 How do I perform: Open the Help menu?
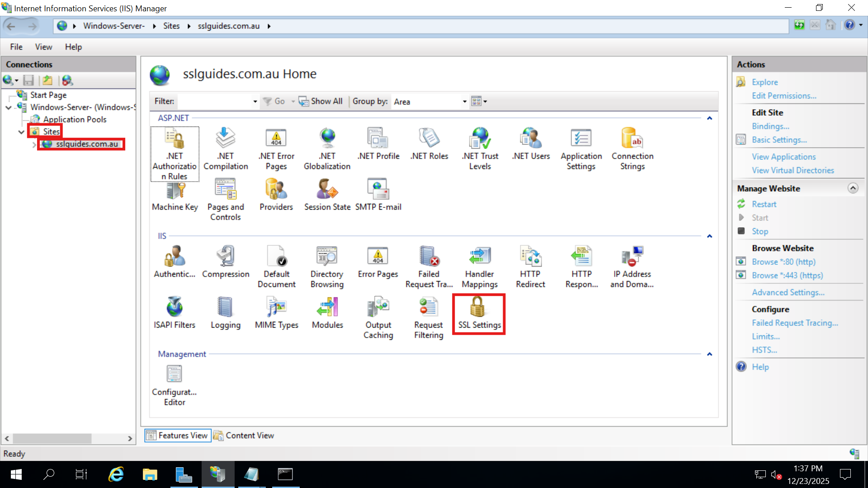tap(73, 47)
